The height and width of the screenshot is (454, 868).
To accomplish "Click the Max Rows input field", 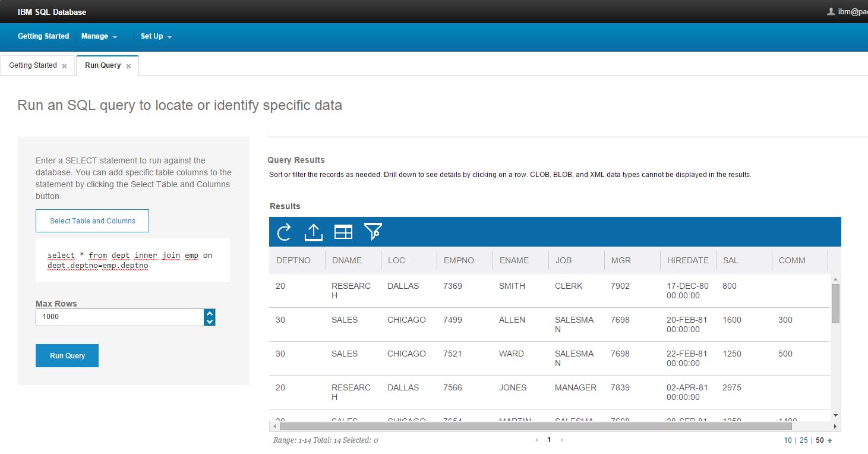I will (119, 317).
